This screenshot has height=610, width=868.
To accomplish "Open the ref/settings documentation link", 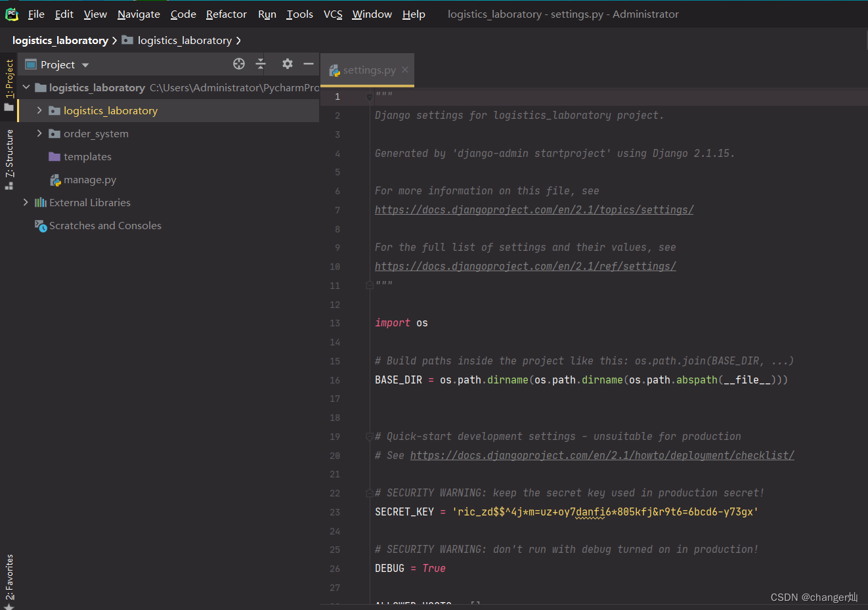I will point(525,267).
